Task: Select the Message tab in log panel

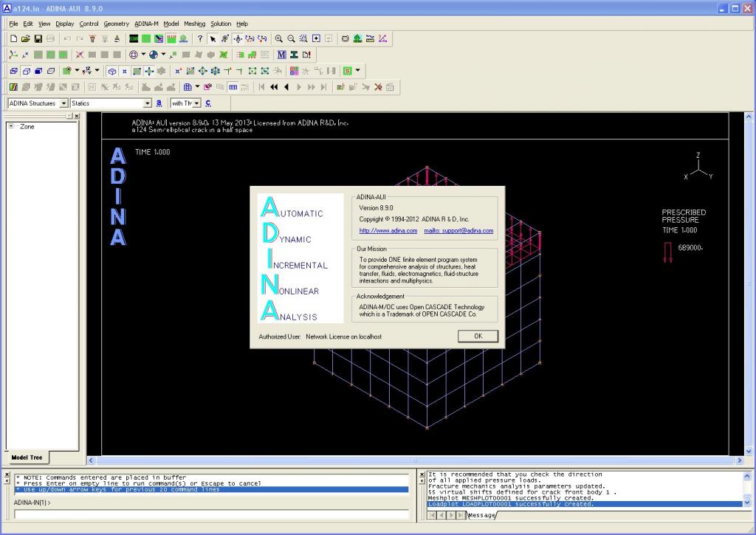Action: click(483, 514)
